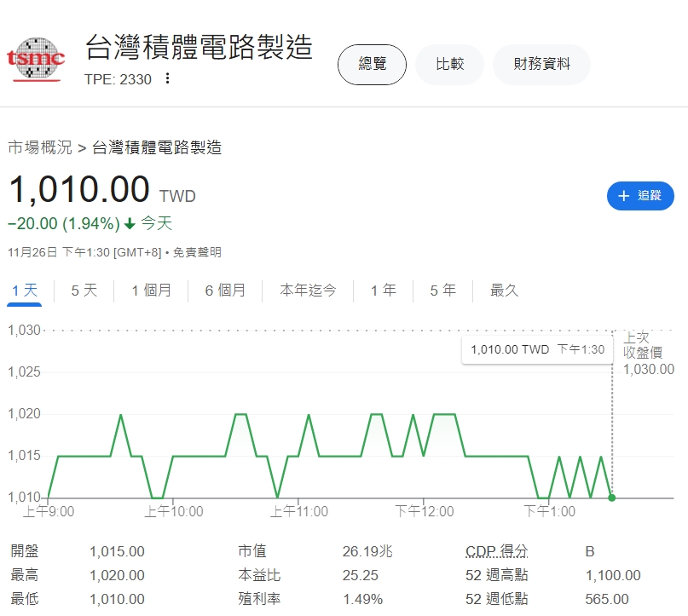
Task: Click the 台灣積體電路製造 company title
Action: (x=199, y=48)
